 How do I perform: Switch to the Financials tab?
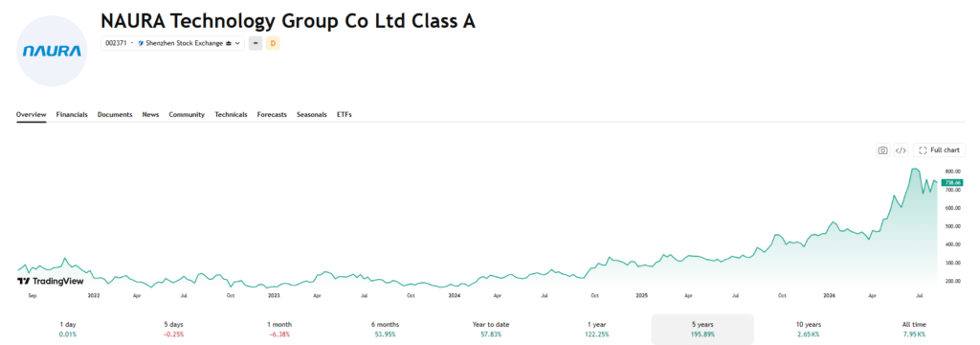[72, 115]
